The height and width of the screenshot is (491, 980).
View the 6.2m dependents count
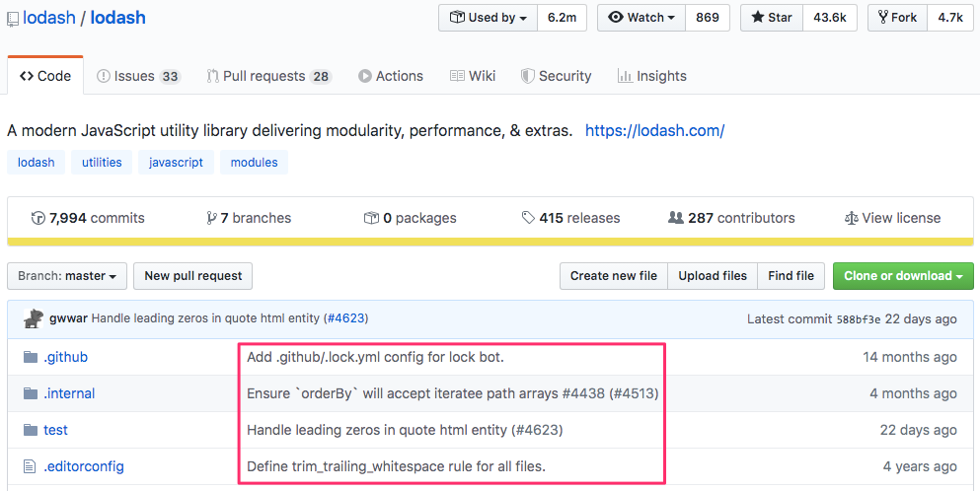562,18
